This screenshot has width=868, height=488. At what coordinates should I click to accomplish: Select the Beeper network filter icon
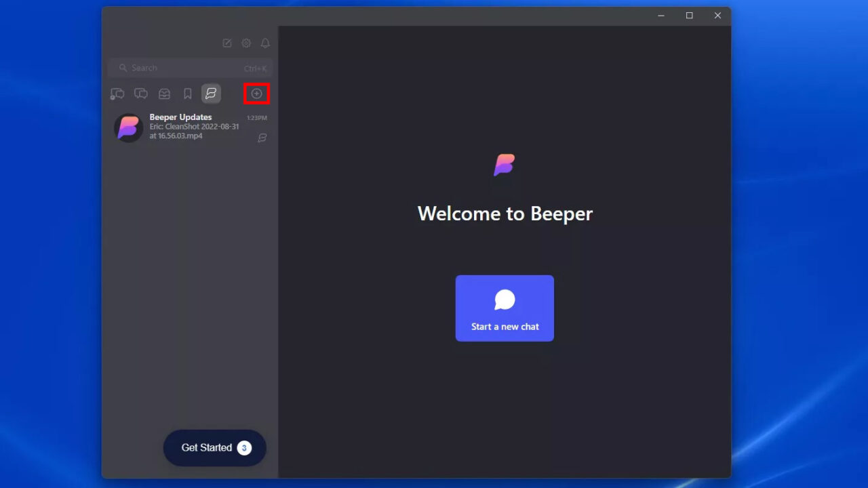[211, 94]
